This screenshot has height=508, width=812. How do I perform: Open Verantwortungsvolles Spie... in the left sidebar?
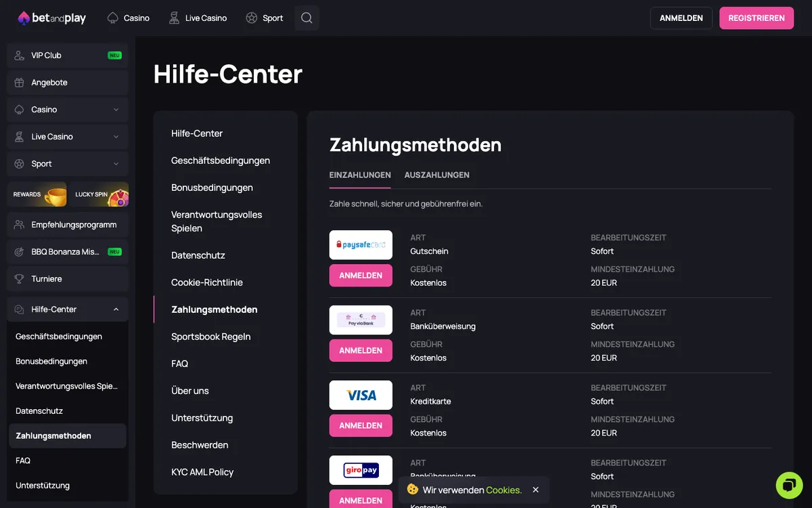[x=66, y=386]
